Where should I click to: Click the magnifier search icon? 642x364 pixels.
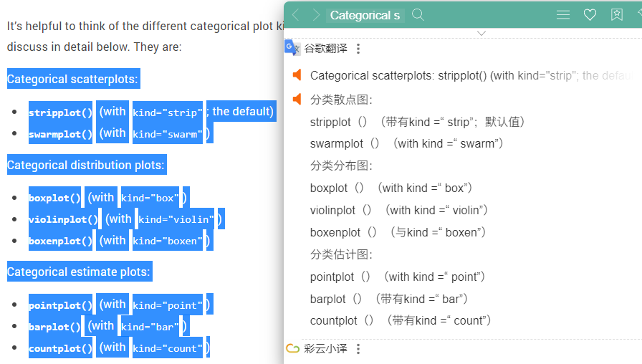click(x=418, y=15)
